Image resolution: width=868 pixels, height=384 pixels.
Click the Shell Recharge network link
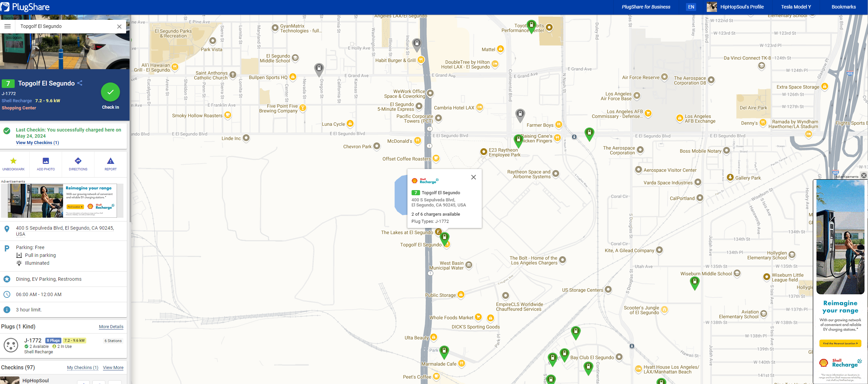click(x=17, y=101)
